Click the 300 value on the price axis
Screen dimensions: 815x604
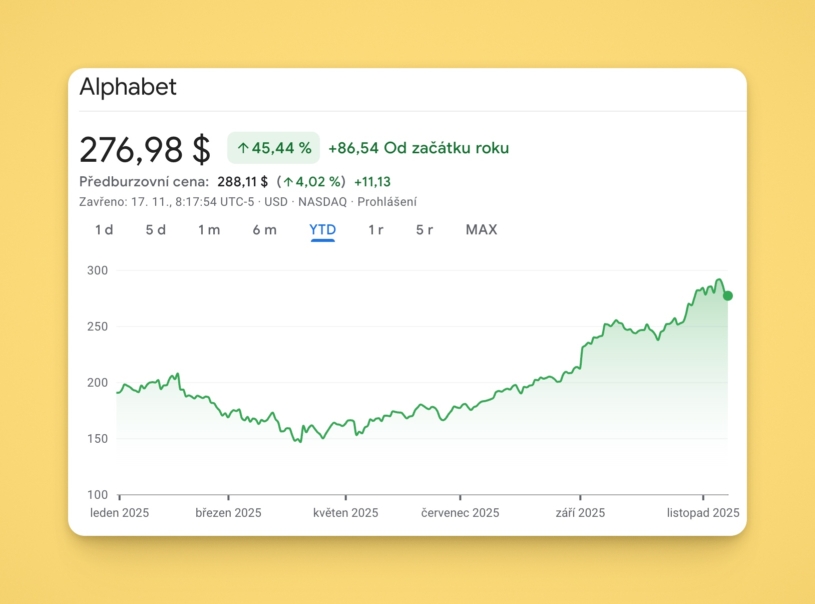click(x=97, y=271)
